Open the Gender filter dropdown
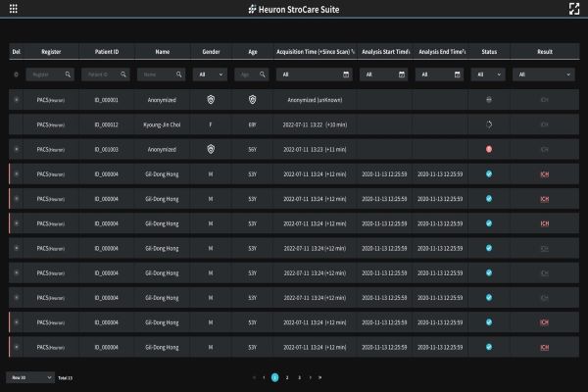Viewport: 588px width, 392px height. 210,74
